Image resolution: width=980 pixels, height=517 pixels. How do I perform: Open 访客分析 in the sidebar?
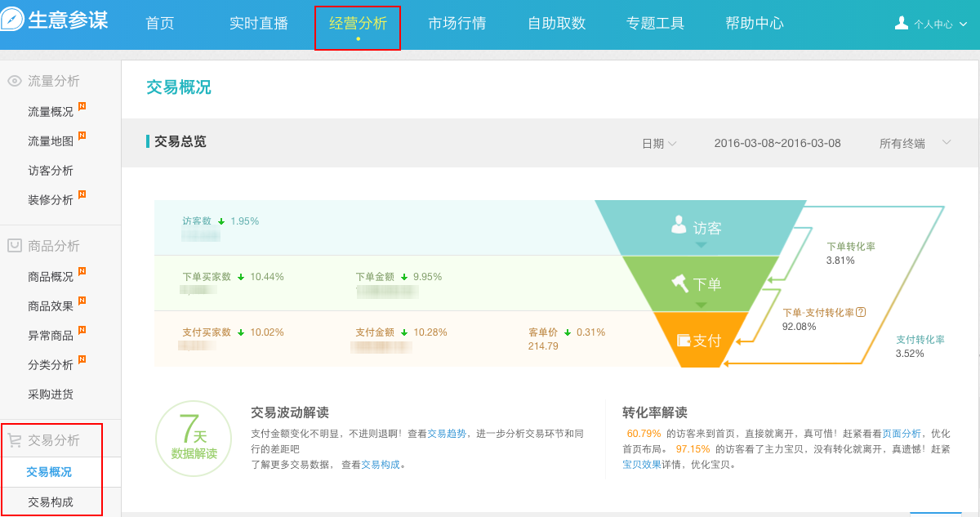[51, 171]
